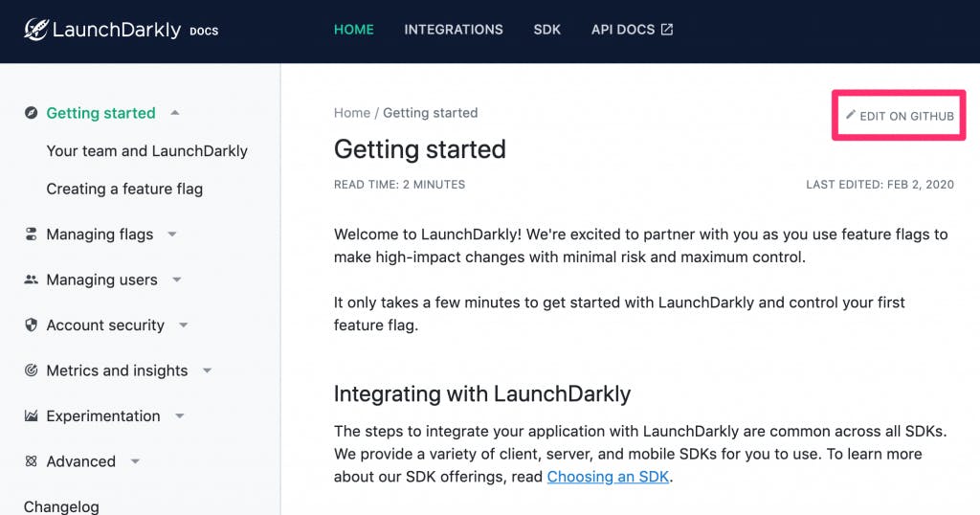The height and width of the screenshot is (515, 980).
Task: Click the Home breadcrumb link
Action: 352,113
